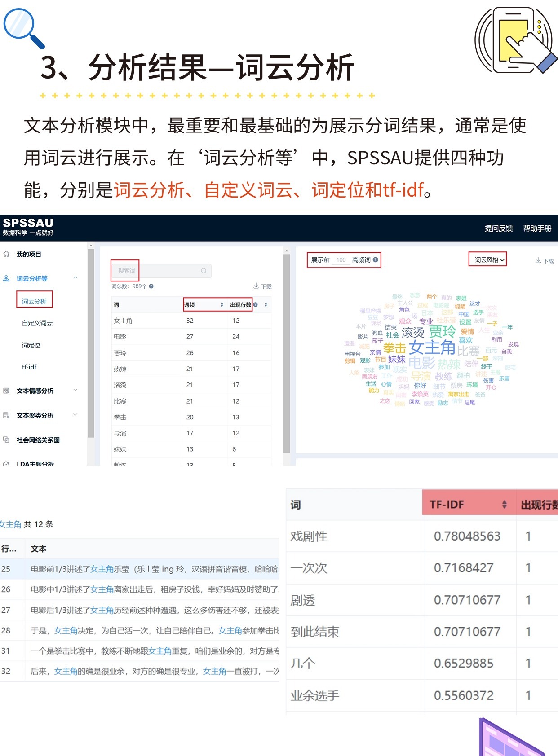The height and width of the screenshot is (756, 558).
Task: Collapse the 词云分析等 sidebar group
Action: [x=75, y=278]
